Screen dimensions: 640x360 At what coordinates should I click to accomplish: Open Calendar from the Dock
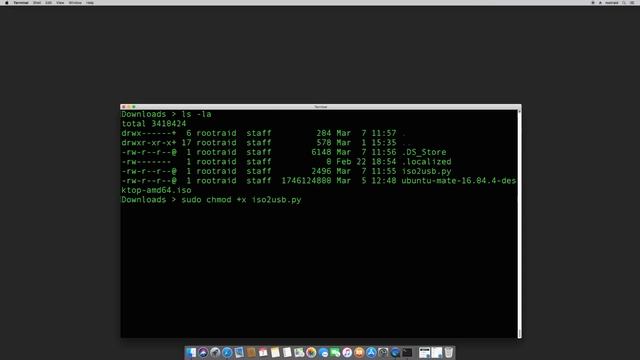pyautogui.click(x=263, y=352)
